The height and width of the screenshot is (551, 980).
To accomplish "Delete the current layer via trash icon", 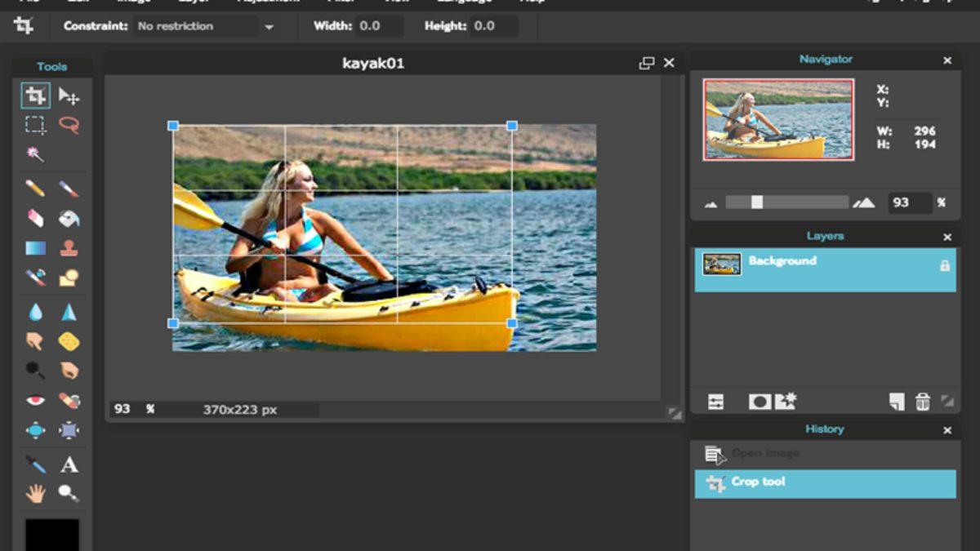I will 923,401.
